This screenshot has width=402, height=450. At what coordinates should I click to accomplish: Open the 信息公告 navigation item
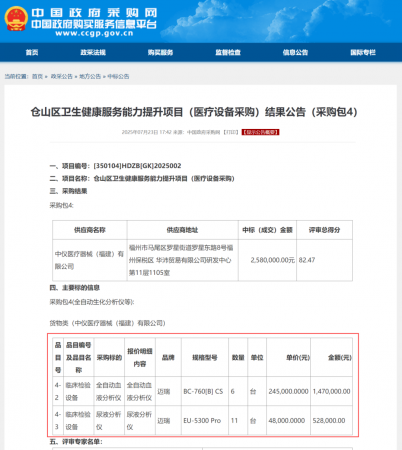(295, 52)
